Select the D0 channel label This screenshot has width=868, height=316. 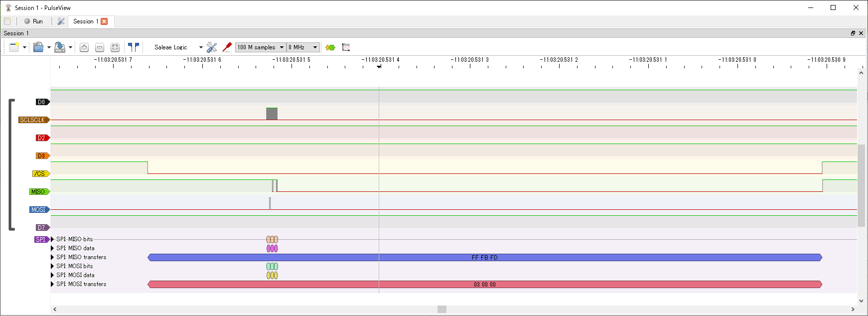pyautogui.click(x=43, y=102)
